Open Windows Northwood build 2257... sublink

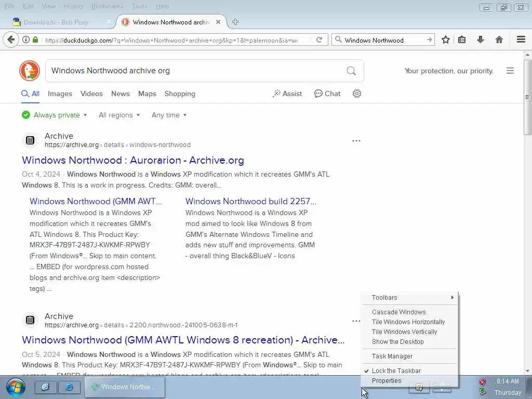pos(251,201)
